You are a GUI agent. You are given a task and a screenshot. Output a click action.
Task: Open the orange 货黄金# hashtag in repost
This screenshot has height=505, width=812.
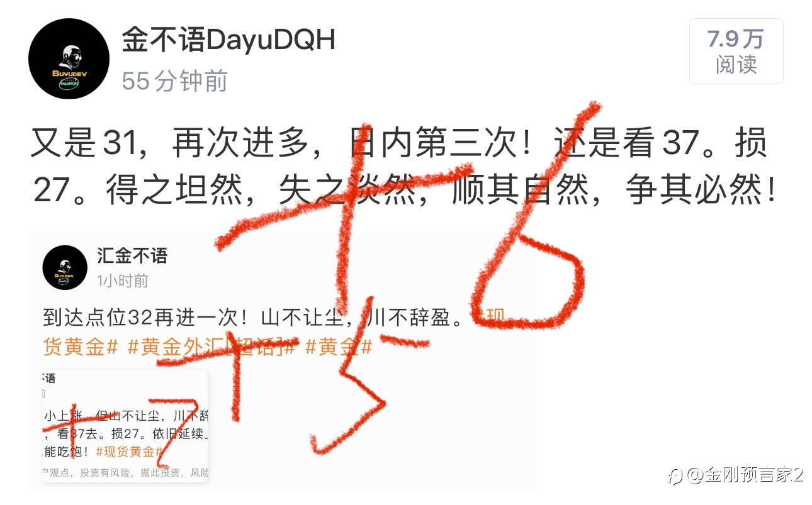[x=81, y=348]
